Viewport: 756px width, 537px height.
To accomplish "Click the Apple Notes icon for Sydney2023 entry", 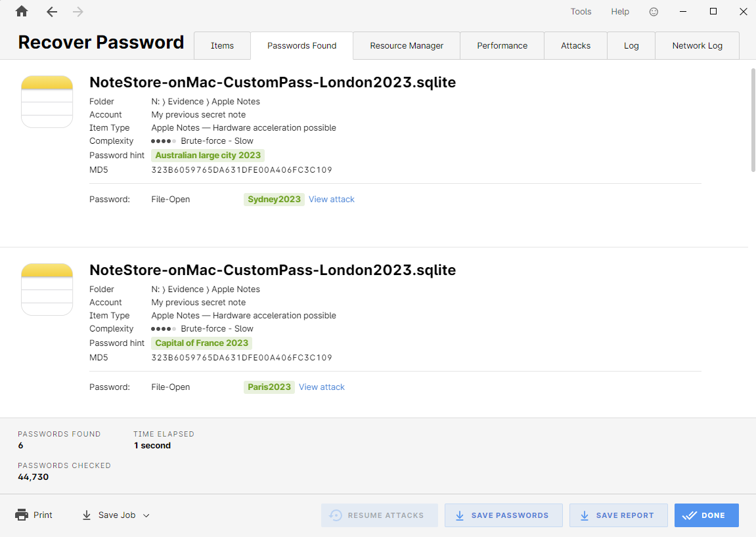I will [47, 102].
